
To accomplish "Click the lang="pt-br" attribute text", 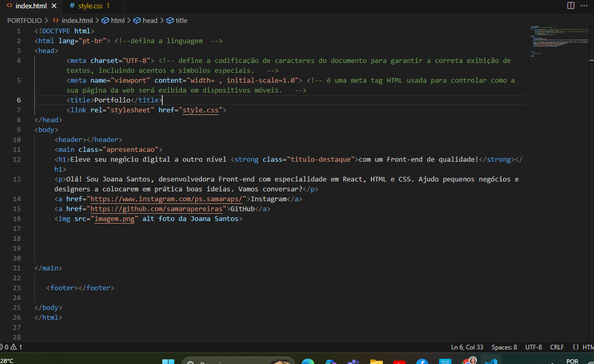I will 82,41.
